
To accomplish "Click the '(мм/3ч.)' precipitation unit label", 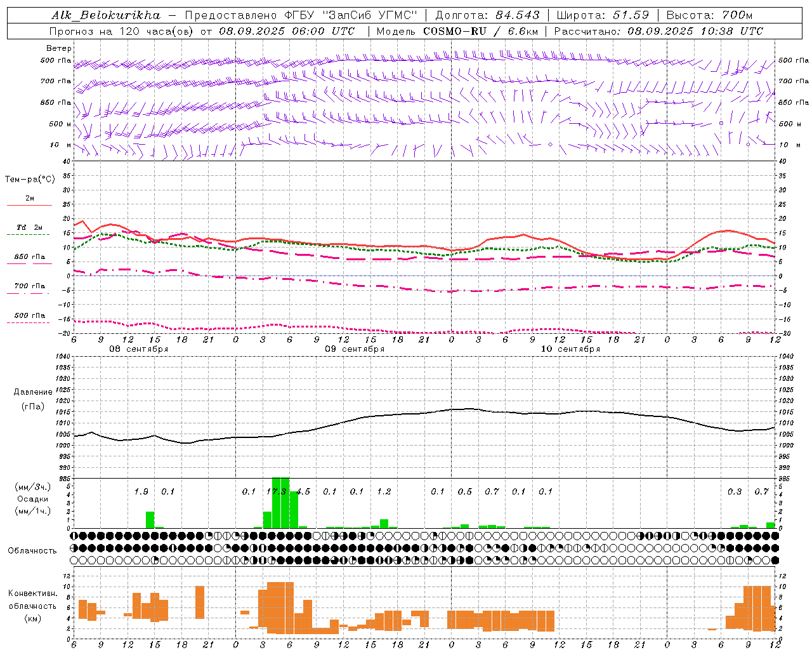I will click(x=33, y=487).
